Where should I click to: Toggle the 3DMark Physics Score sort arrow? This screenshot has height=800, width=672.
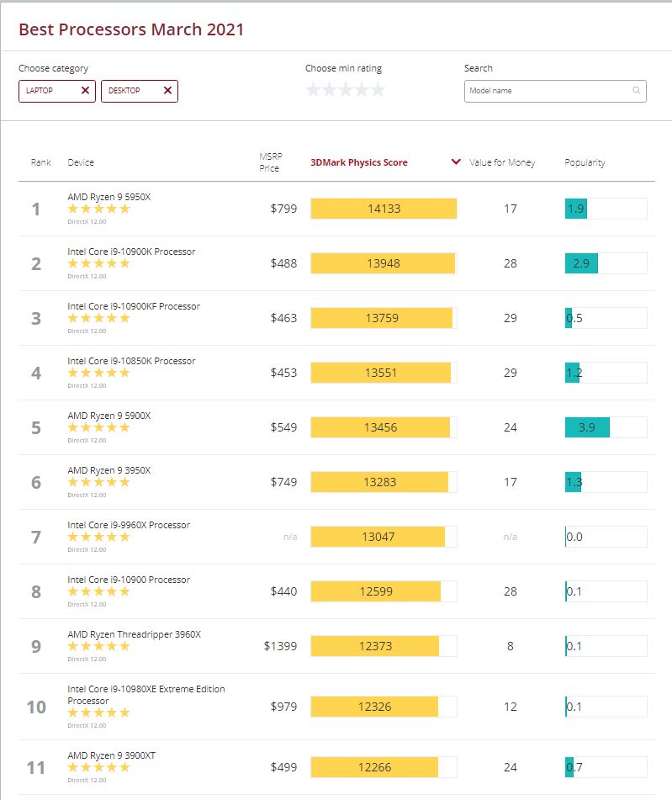(x=456, y=162)
